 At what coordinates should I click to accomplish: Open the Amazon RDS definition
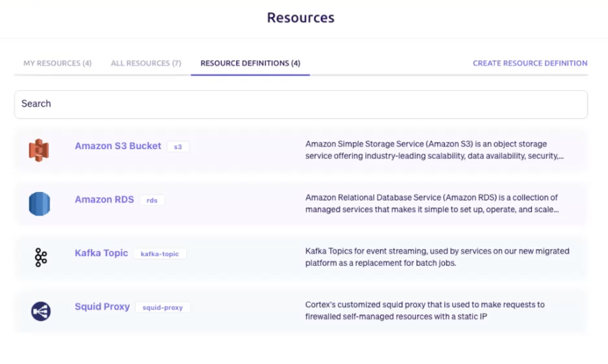click(104, 199)
